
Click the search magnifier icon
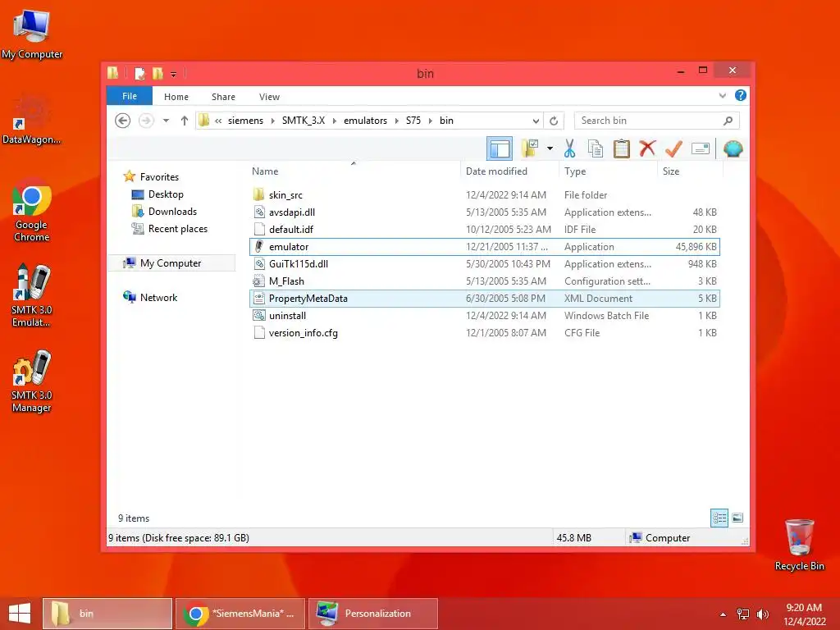coord(728,121)
